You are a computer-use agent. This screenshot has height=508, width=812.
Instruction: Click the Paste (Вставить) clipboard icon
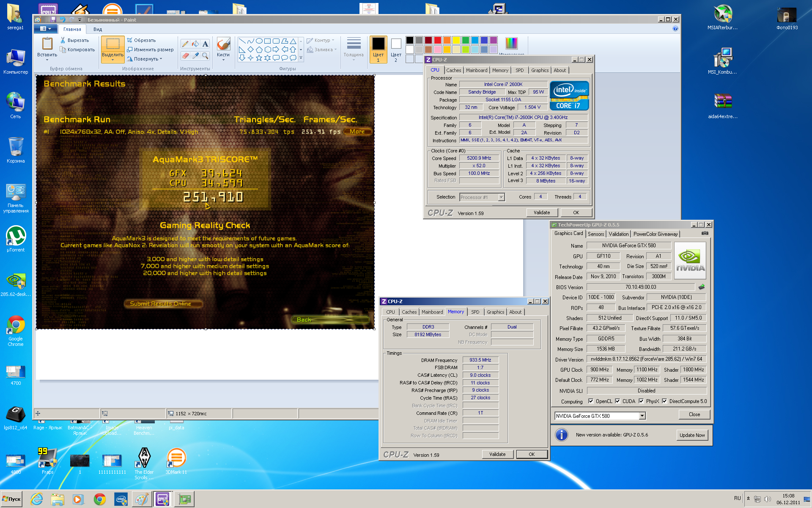coord(47,44)
